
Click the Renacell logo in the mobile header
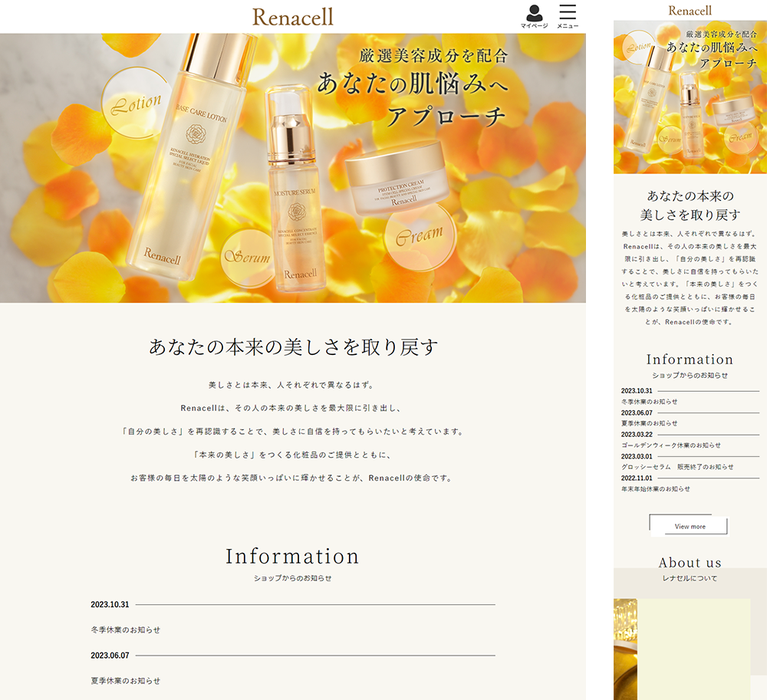pos(690,11)
